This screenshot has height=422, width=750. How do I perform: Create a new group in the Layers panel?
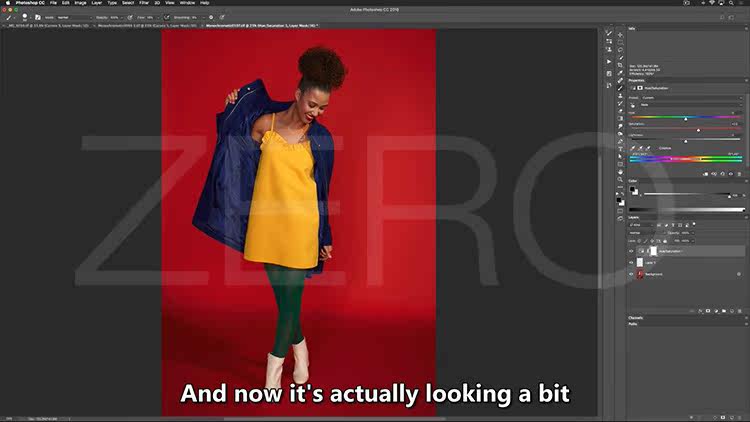click(724, 311)
